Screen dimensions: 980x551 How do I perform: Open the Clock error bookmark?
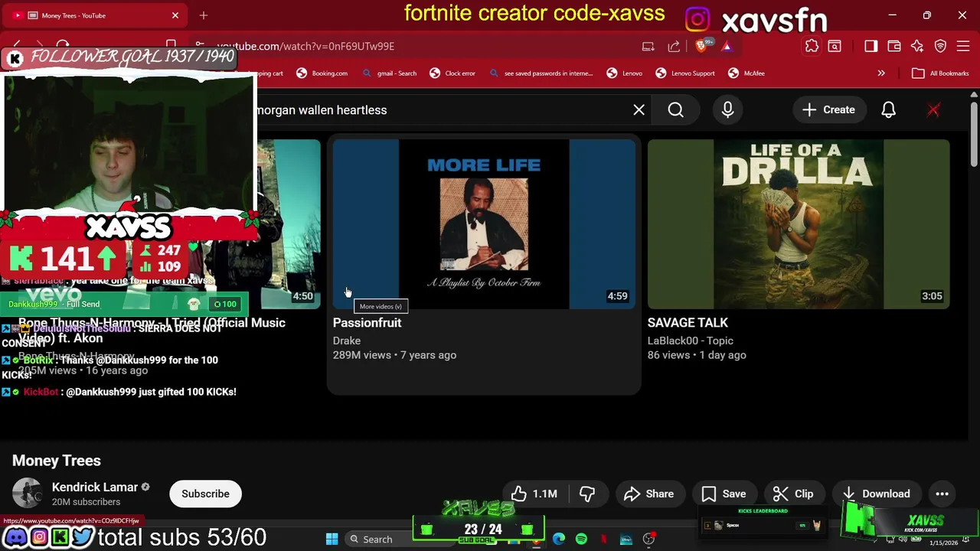452,73
